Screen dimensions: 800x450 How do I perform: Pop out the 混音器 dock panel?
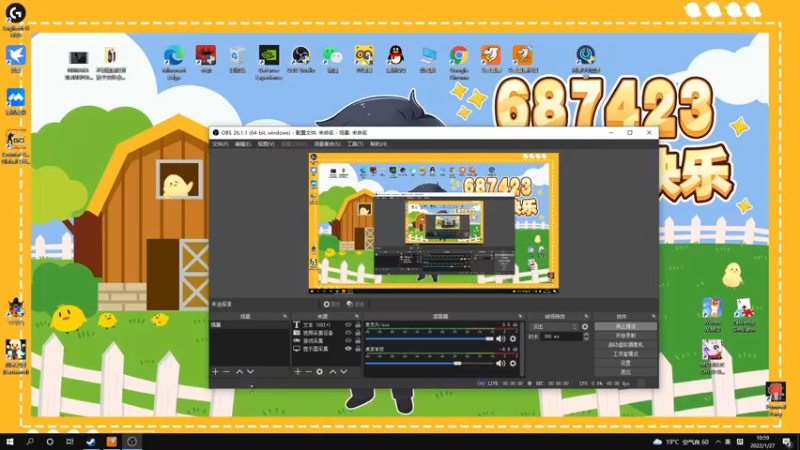[520, 316]
